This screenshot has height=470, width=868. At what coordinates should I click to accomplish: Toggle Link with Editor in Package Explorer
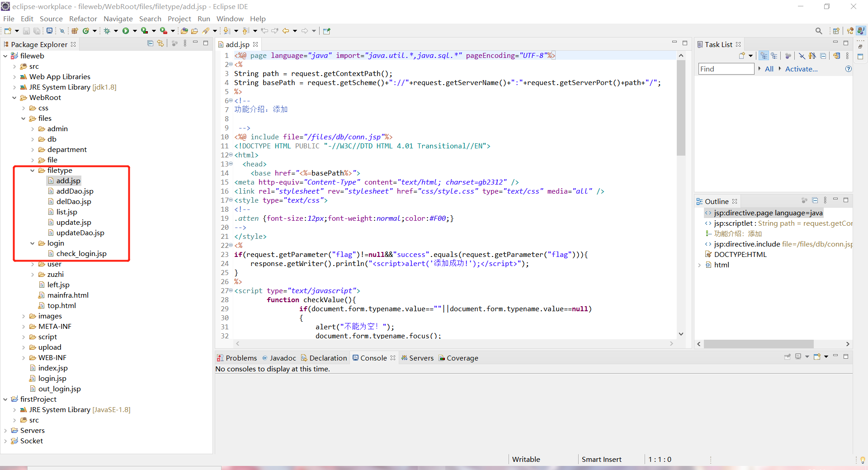160,43
